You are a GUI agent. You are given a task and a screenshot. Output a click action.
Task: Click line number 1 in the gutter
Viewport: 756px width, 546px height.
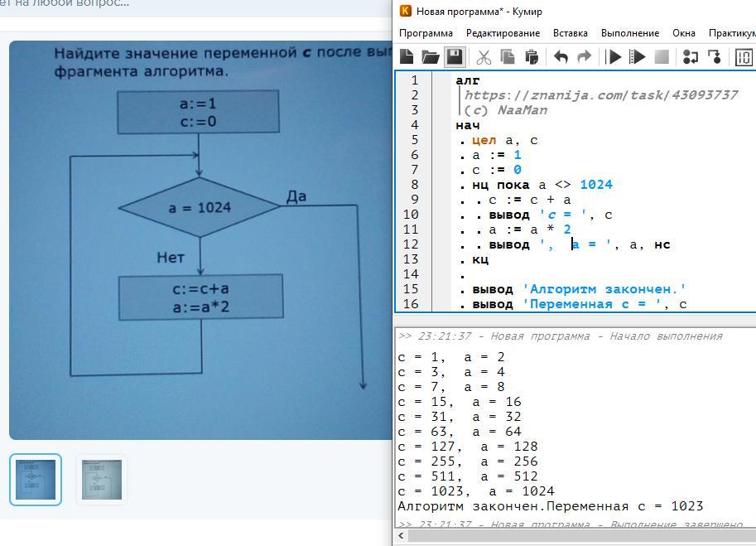click(x=415, y=80)
